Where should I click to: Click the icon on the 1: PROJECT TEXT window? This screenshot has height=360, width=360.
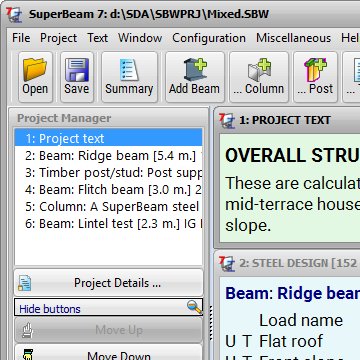228,121
